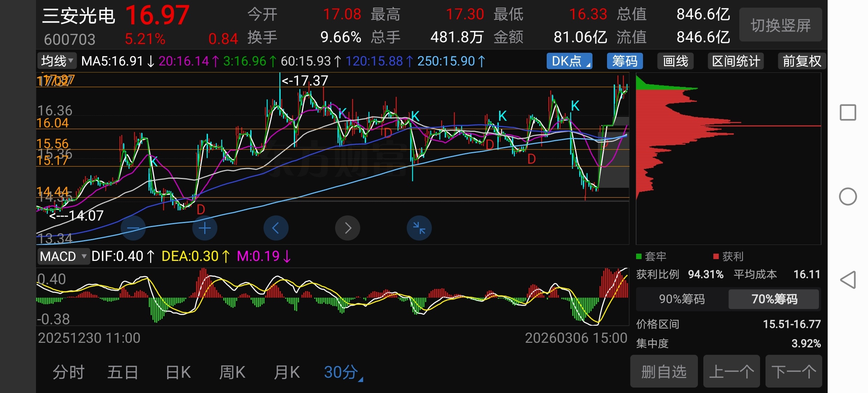Screen dimensions: 868x393
Task: Expand the DK点 options
Action: tap(569, 61)
